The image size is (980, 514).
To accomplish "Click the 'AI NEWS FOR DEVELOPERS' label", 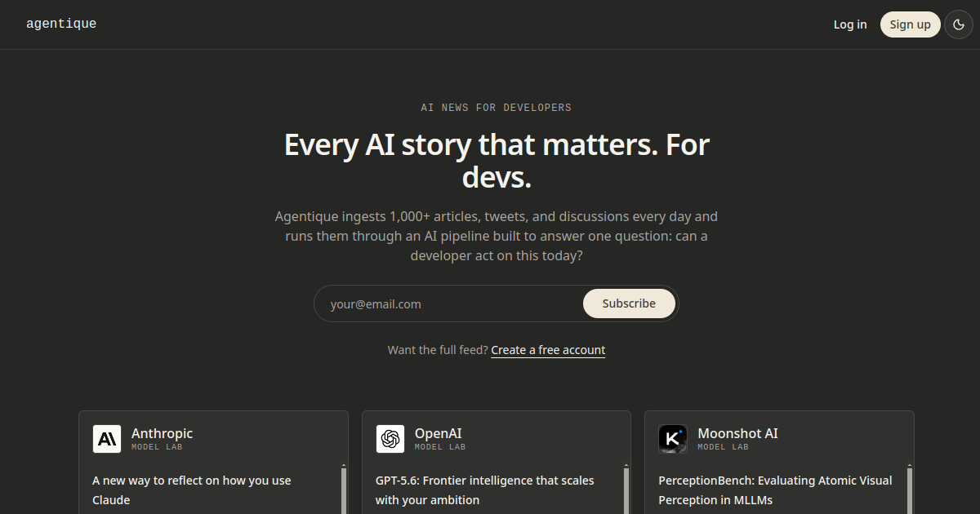I will pyautogui.click(x=496, y=108).
